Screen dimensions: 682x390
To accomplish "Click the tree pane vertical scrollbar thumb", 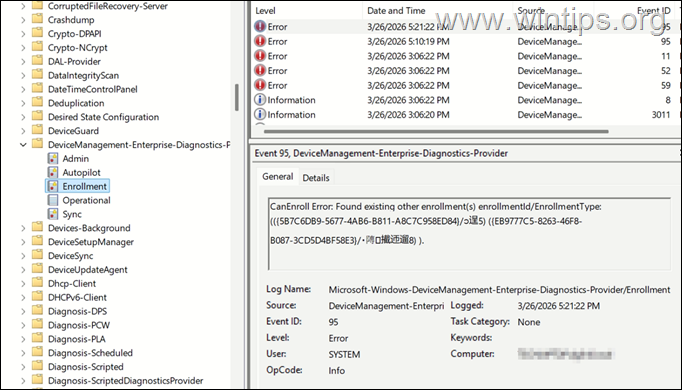I will coord(237,97).
